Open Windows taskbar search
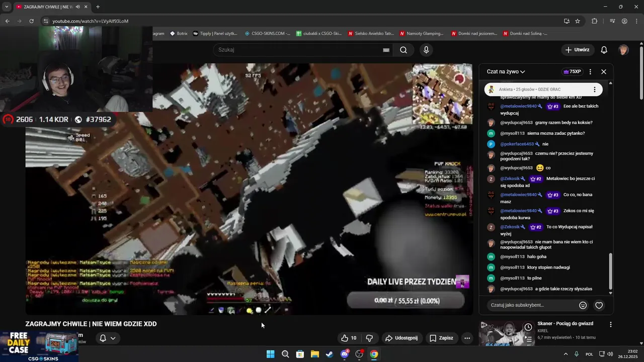The image size is (644, 362). click(285, 354)
